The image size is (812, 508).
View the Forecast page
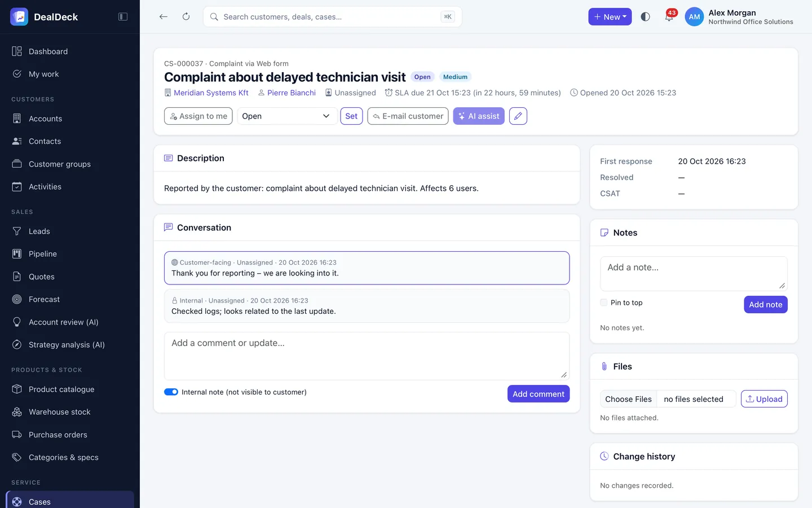point(70,299)
